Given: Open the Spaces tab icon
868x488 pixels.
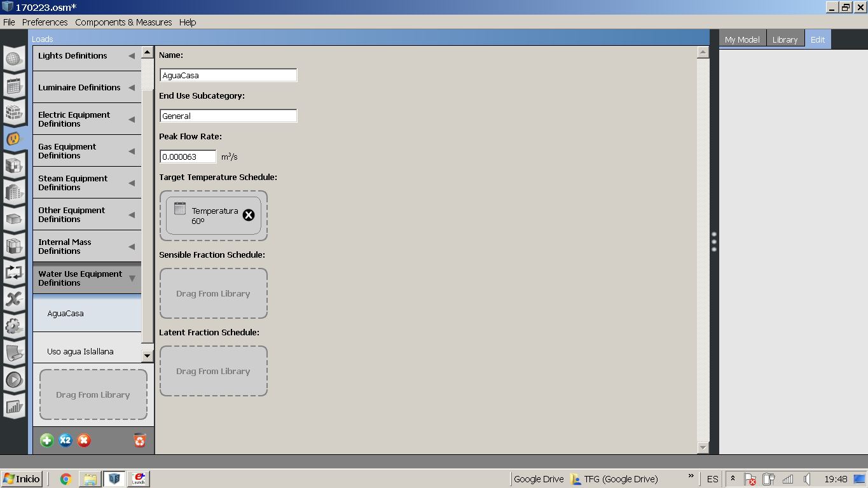Looking at the screenshot, I should pos(14,220).
